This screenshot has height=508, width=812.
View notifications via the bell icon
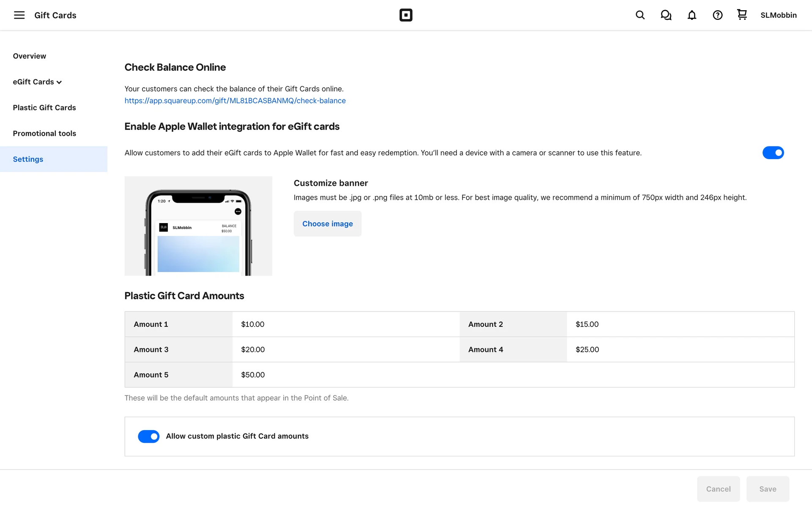[x=691, y=15]
